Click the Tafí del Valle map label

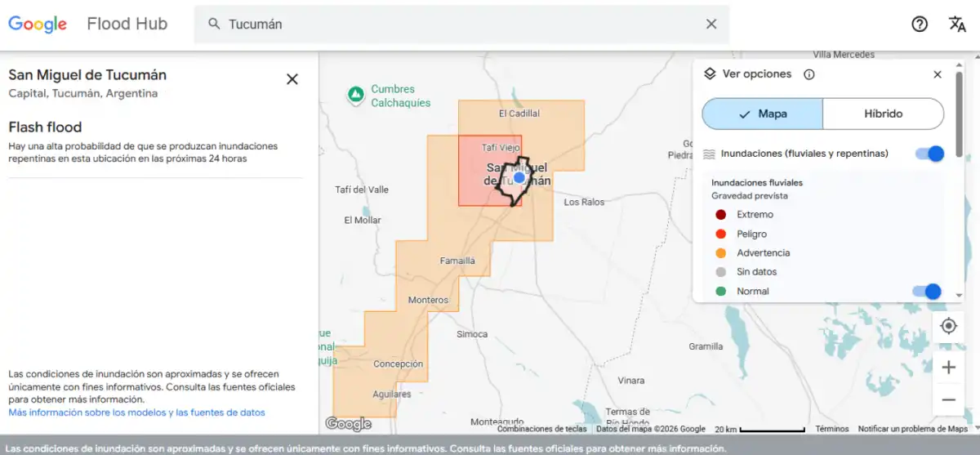point(362,190)
